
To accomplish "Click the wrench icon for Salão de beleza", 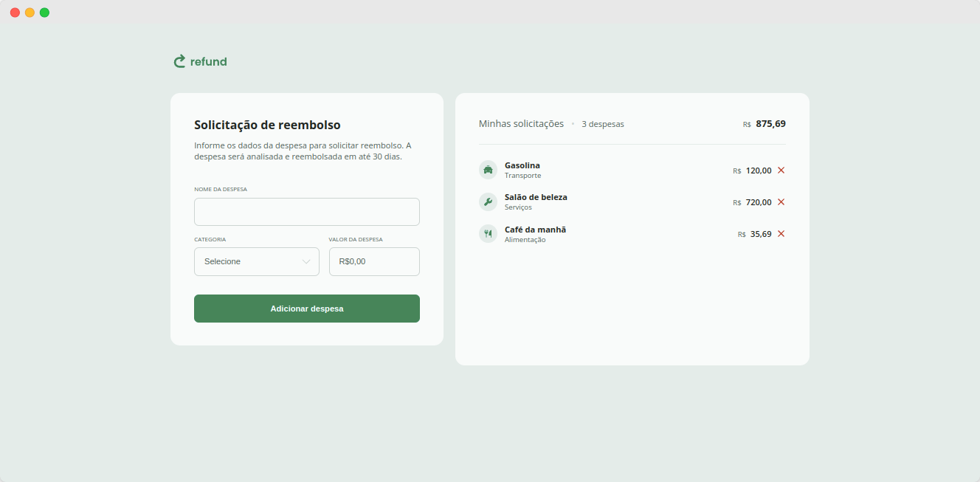I will (x=489, y=202).
